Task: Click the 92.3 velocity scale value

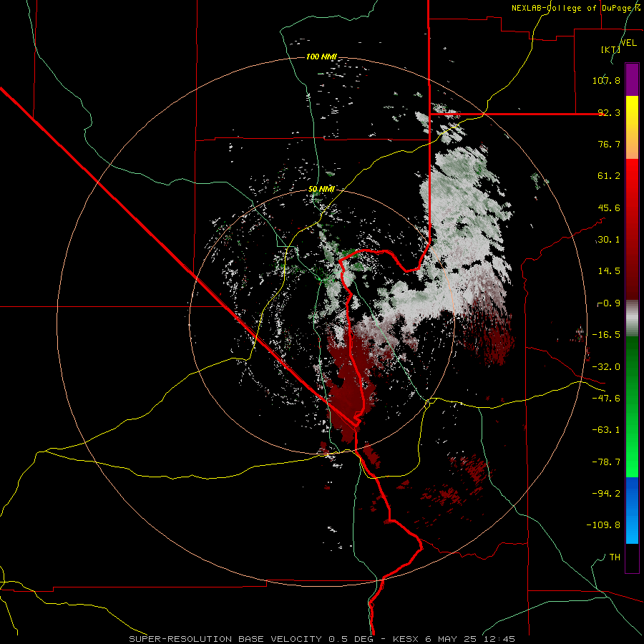Action: [x=609, y=112]
